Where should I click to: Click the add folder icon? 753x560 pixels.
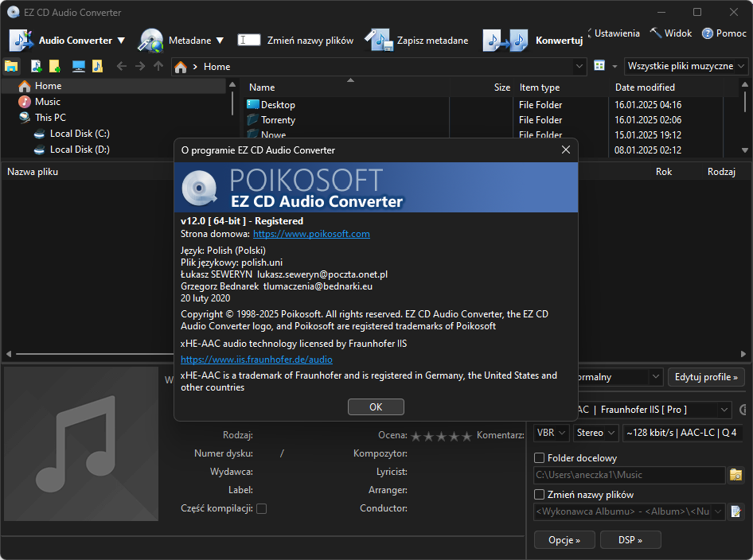[x=55, y=66]
